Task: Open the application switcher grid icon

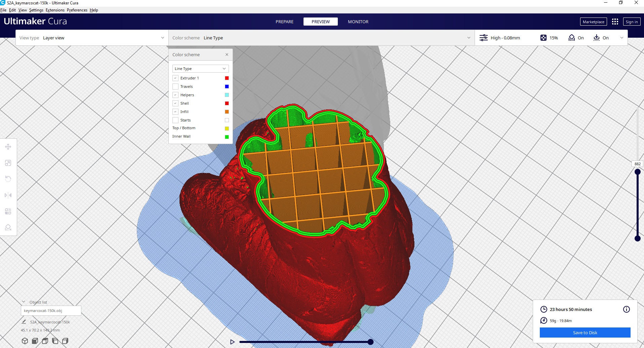Action: coord(615,22)
